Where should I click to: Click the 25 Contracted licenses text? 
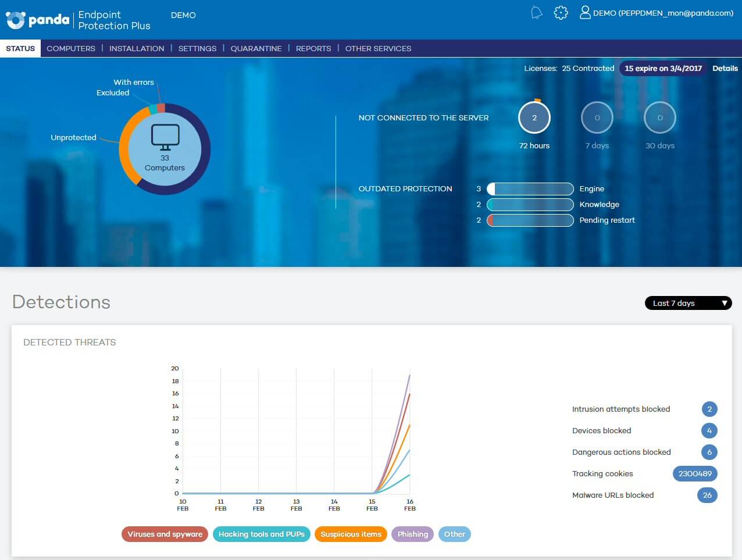[588, 68]
